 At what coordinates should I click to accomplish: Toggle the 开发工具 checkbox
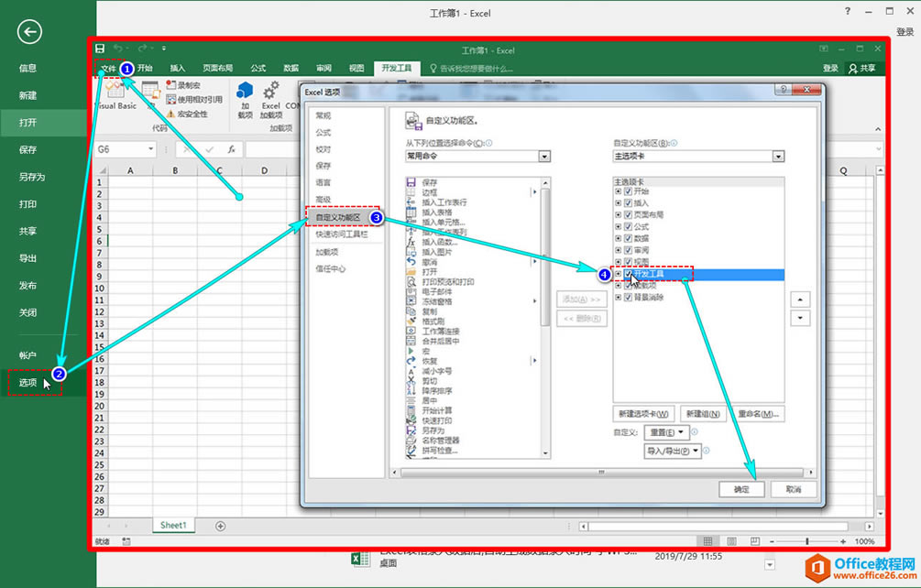click(x=628, y=274)
